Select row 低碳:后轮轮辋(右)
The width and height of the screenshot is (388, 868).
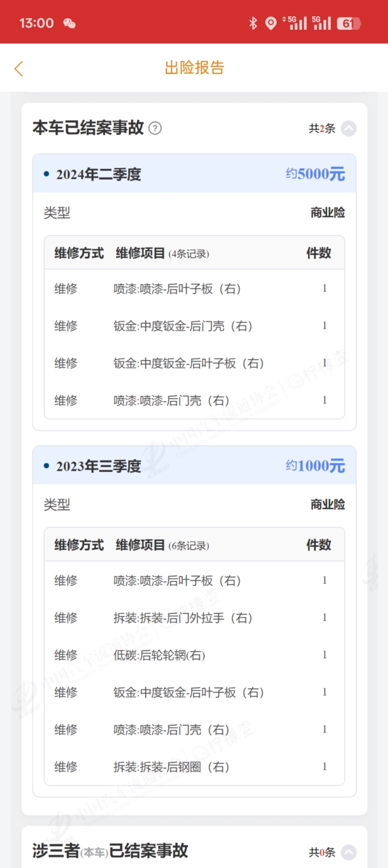coord(194,655)
